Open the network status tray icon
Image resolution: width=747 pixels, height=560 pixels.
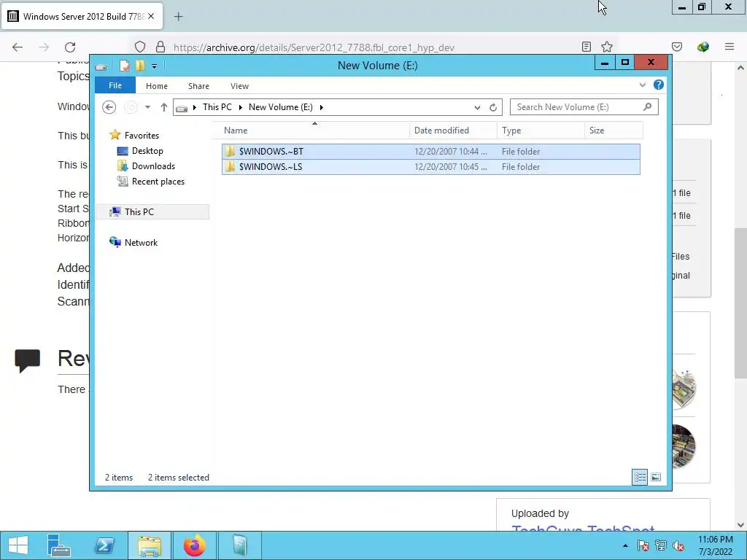coord(661,545)
